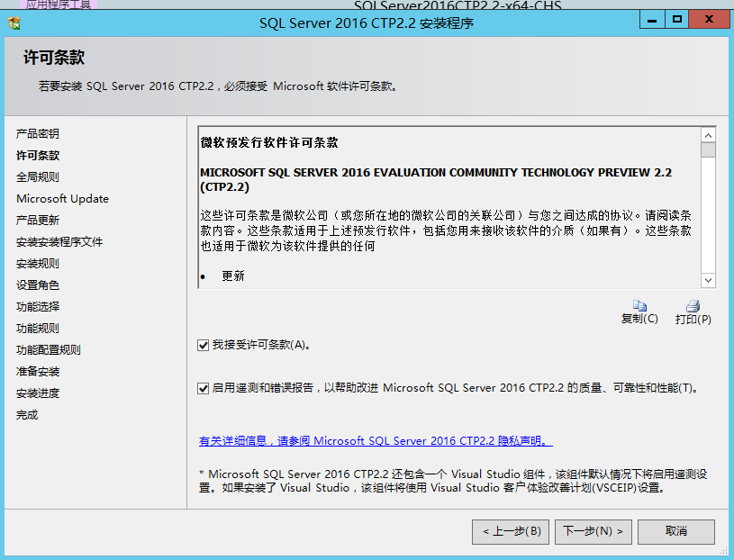Select the 准备安装 step in sidebar
Screen dimensions: 734x560
tap(38, 372)
